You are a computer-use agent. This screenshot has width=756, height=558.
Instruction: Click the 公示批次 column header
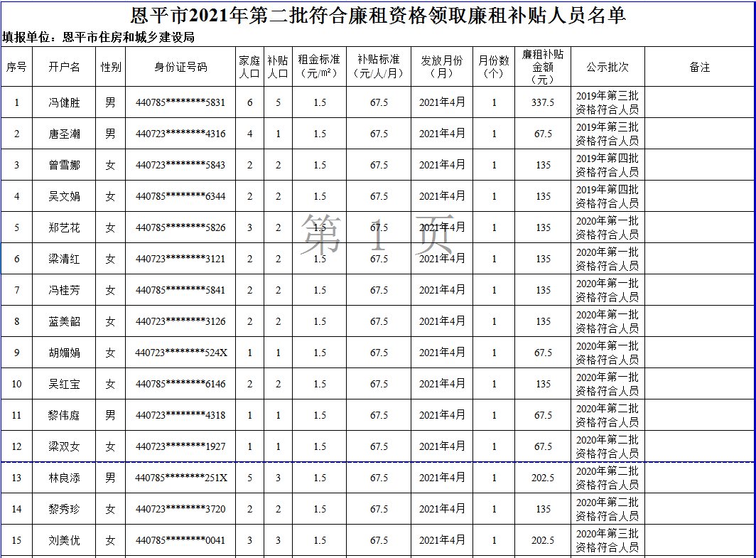(x=607, y=67)
